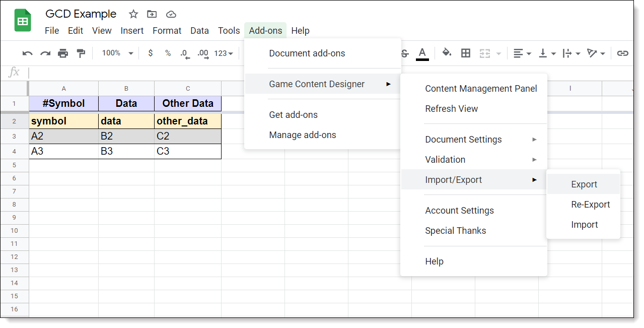Open the borders grid icon
This screenshot has height=328, width=644.
pyautogui.click(x=466, y=53)
